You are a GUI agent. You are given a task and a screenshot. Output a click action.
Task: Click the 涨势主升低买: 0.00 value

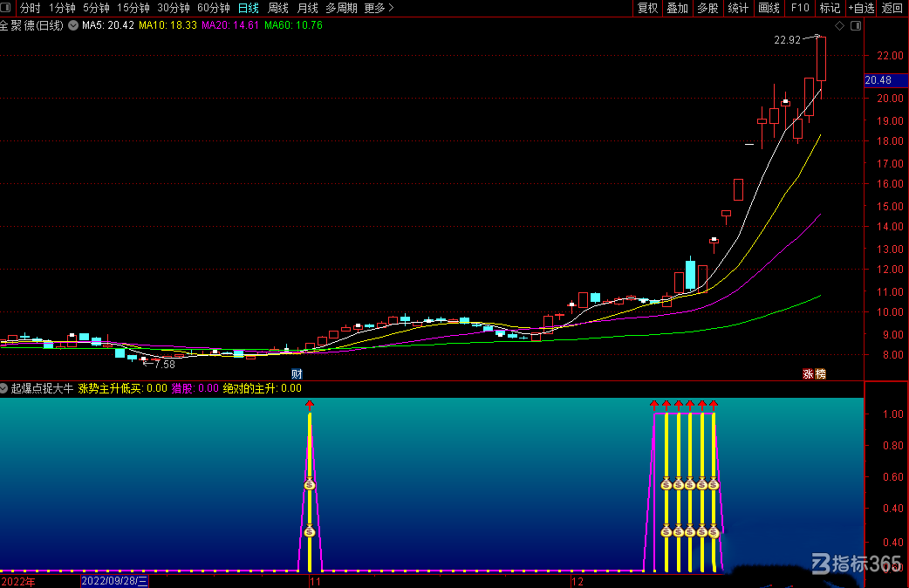[122, 388]
